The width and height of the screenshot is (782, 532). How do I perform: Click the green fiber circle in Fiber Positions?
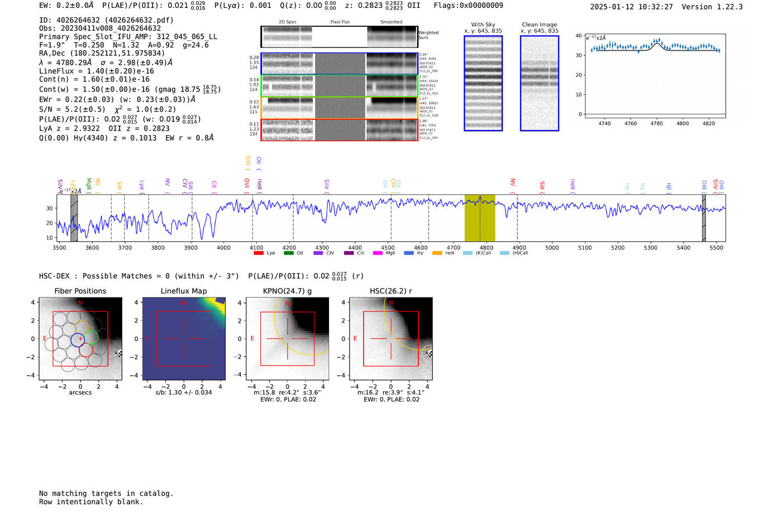tap(92, 338)
